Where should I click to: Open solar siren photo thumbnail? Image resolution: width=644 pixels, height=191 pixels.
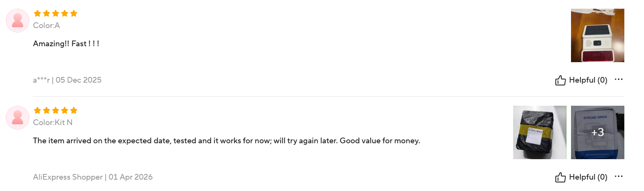(x=597, y=35)
